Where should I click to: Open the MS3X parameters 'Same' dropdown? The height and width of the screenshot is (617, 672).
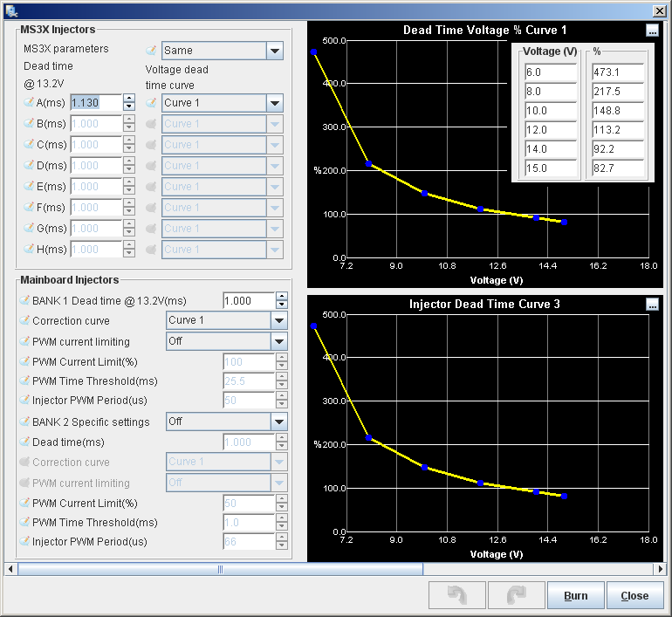(223, 51)
